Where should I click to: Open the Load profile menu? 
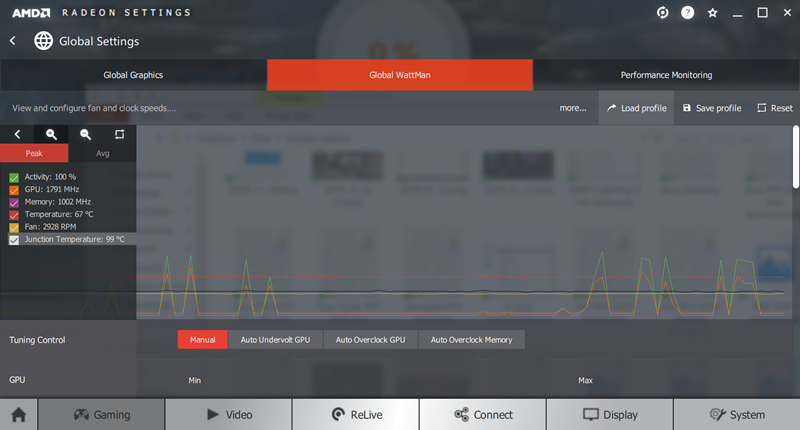click(636, 108)
